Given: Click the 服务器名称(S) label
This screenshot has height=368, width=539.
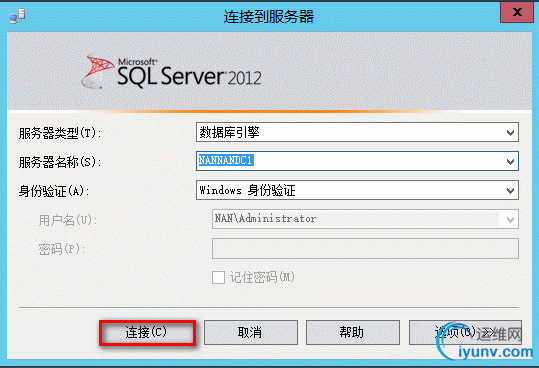Looking at the screenshot, I should click(x=60, y=162).
